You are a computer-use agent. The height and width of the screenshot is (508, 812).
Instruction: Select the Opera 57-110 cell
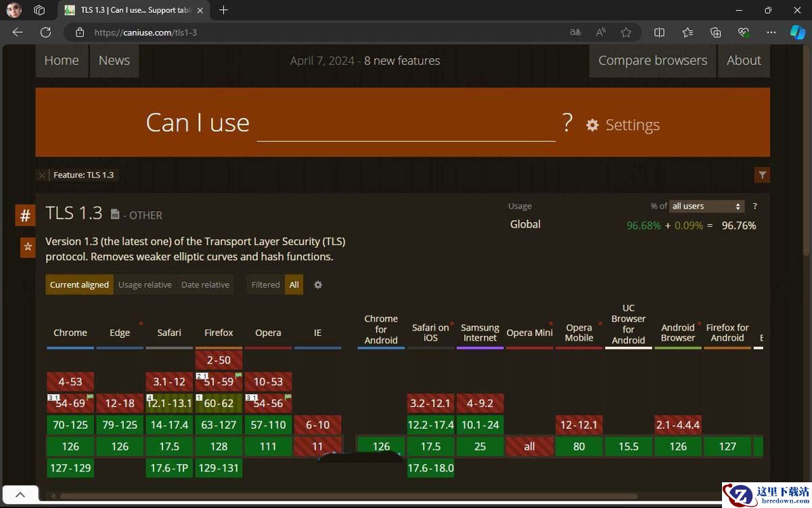click(268, 425)
